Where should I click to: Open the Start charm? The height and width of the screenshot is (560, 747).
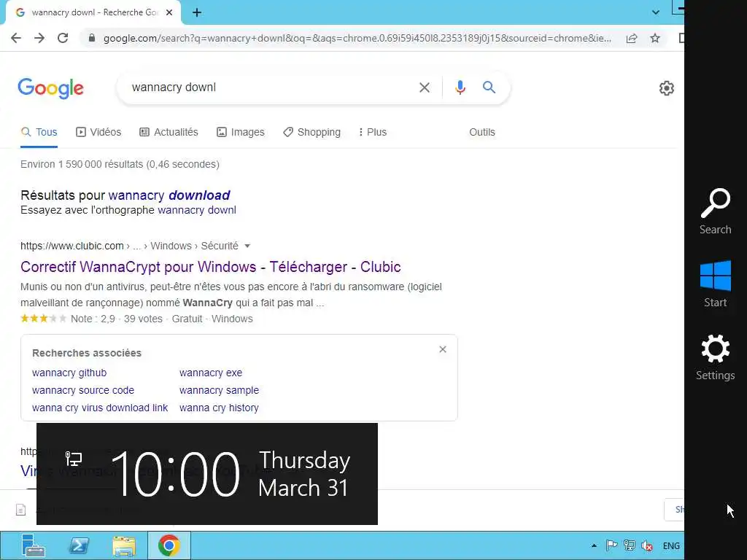point(715,284)
